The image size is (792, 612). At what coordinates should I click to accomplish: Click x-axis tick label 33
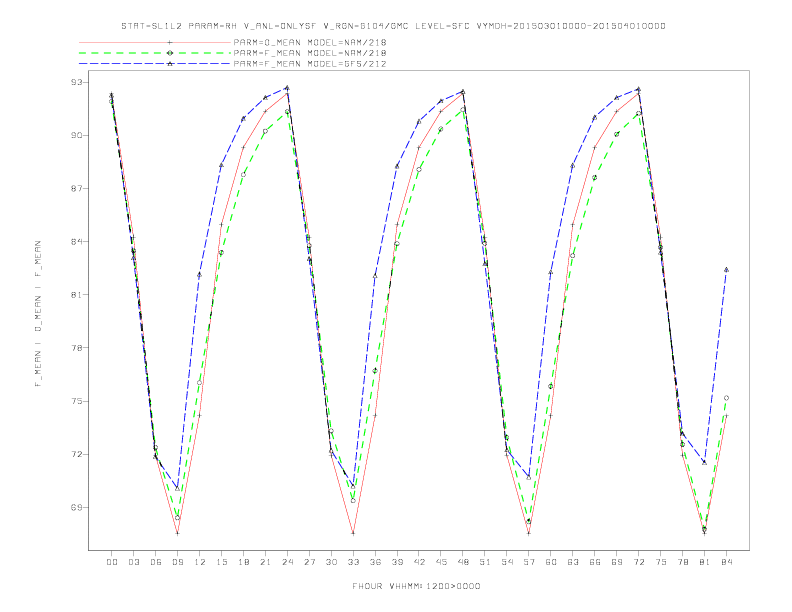353,562
